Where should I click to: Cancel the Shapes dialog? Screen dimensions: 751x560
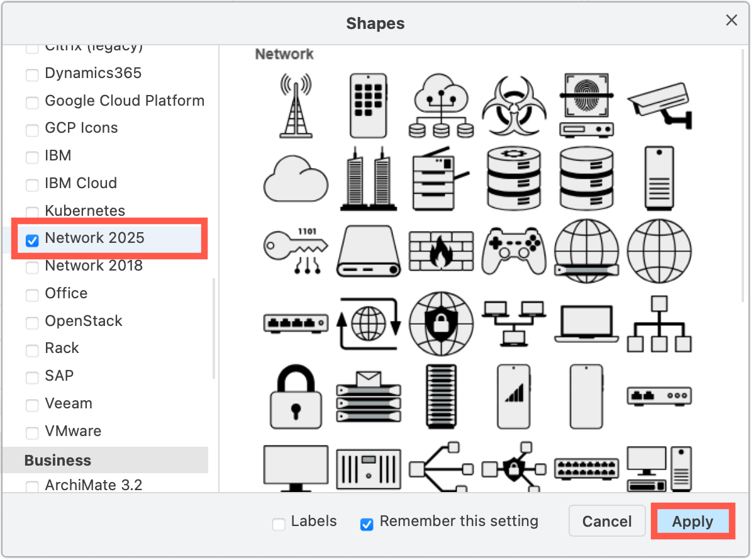click(x=606, y=521)
